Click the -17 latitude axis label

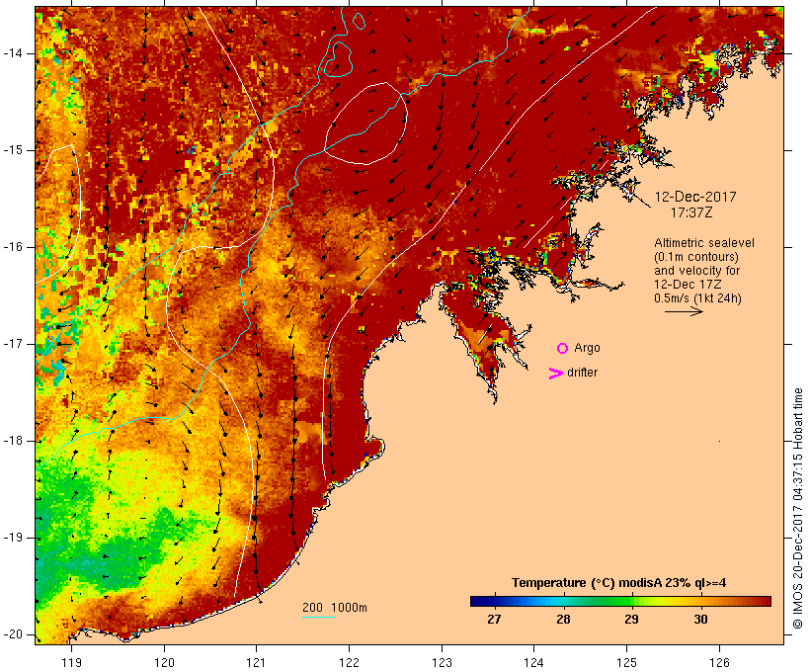click(12, 344)
